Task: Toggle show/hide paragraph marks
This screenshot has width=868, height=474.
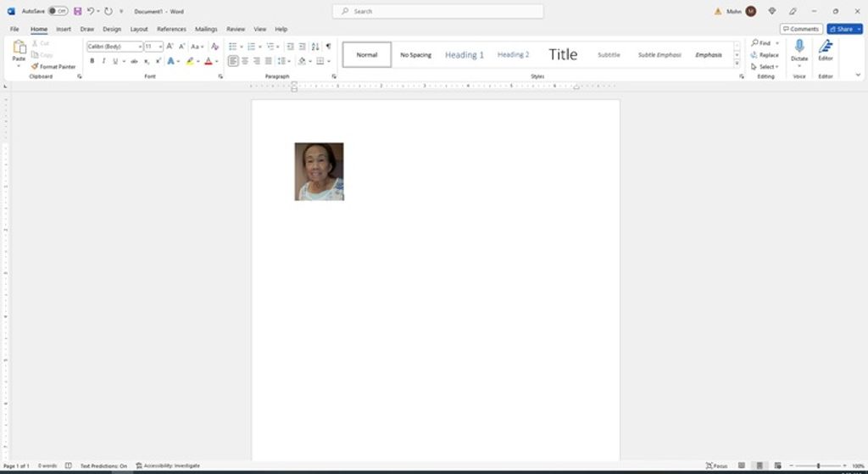Action: tap(328, 47)
